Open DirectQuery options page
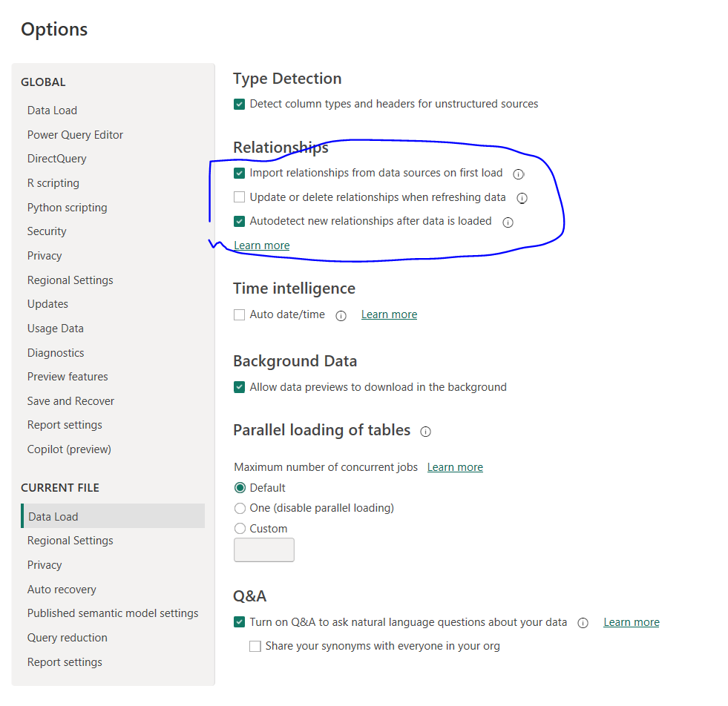The width and height of the screenshot is (728, 706). [56, 159]
